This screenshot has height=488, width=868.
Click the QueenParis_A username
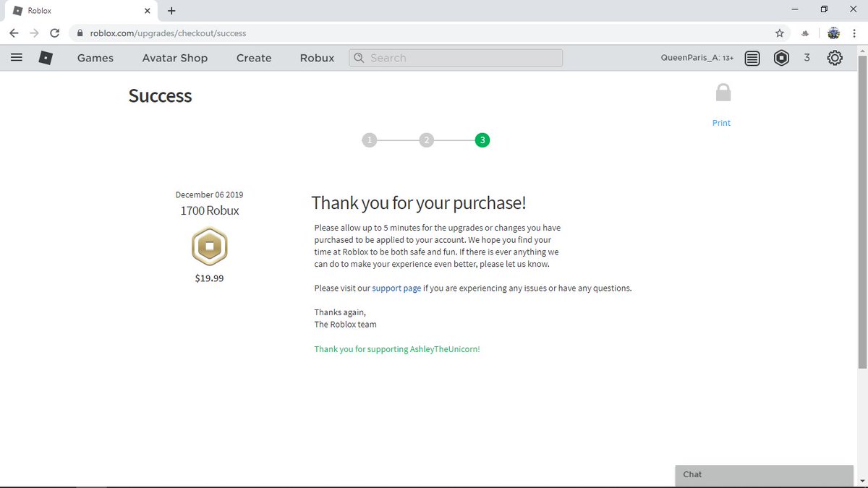pyautogui.click(x=690, y=58)
